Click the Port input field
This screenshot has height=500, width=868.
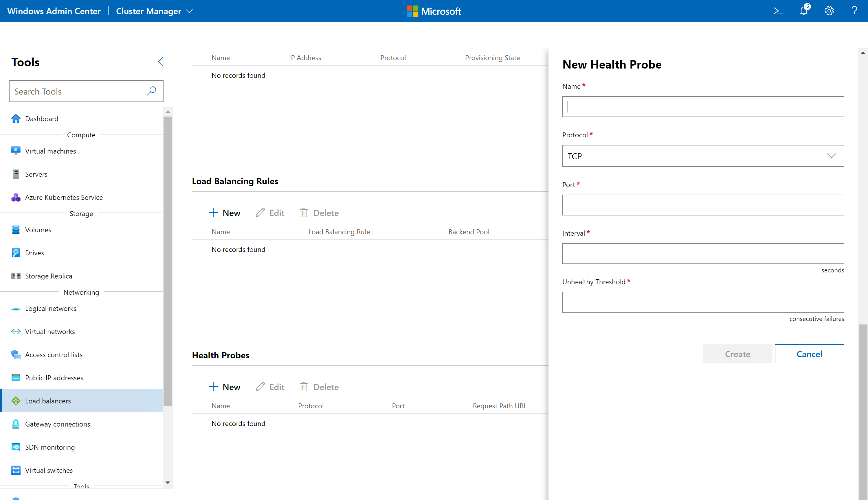[x=703, y=205]
